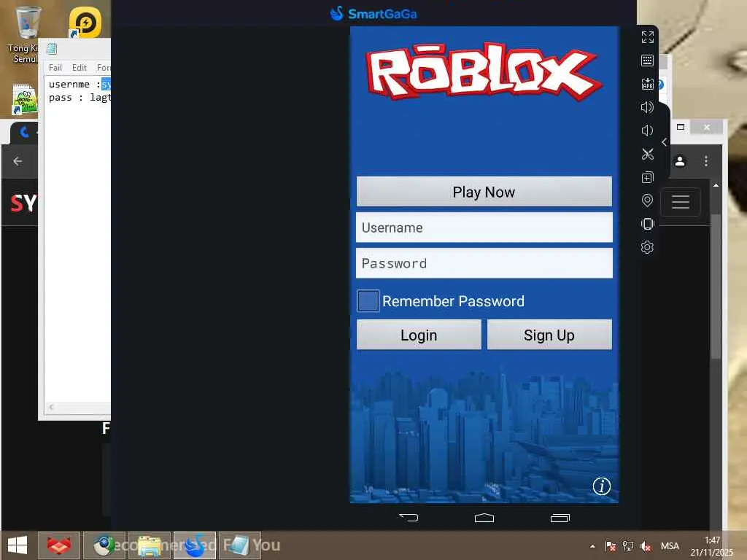Click the scissors screenshot icon
The height and width of the screenshot is (560, 747).
point(647,154)
